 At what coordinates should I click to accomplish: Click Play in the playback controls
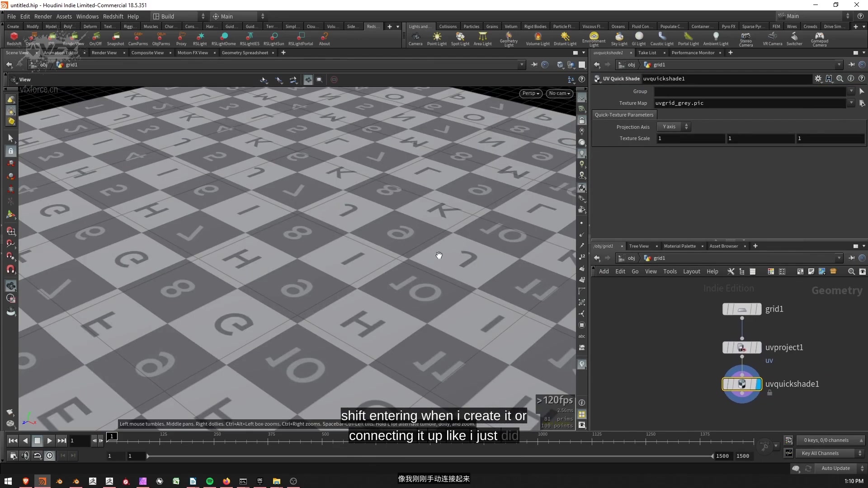(x=49, y=441)
